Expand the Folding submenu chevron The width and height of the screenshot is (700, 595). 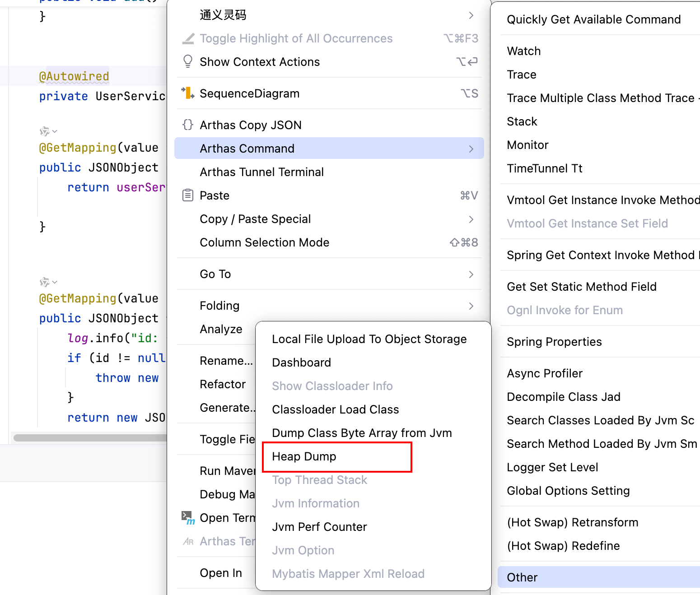coord(471,306)
